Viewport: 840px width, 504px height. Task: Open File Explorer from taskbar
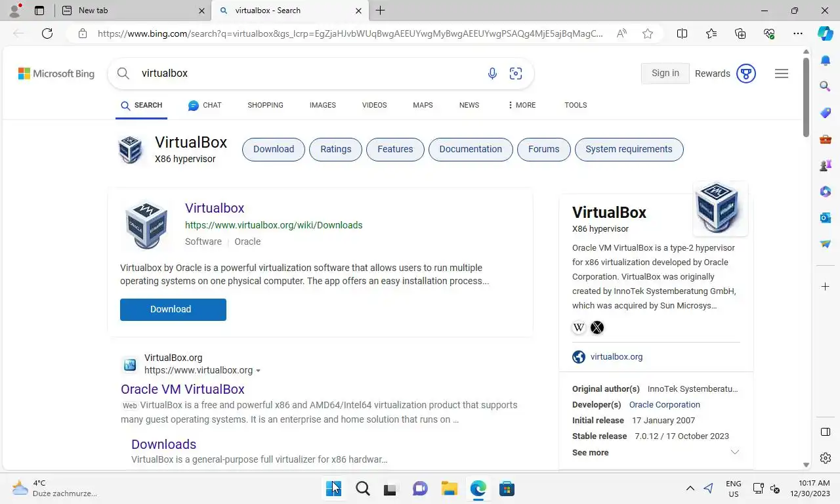pyautogui.click(x=450, y=489)
